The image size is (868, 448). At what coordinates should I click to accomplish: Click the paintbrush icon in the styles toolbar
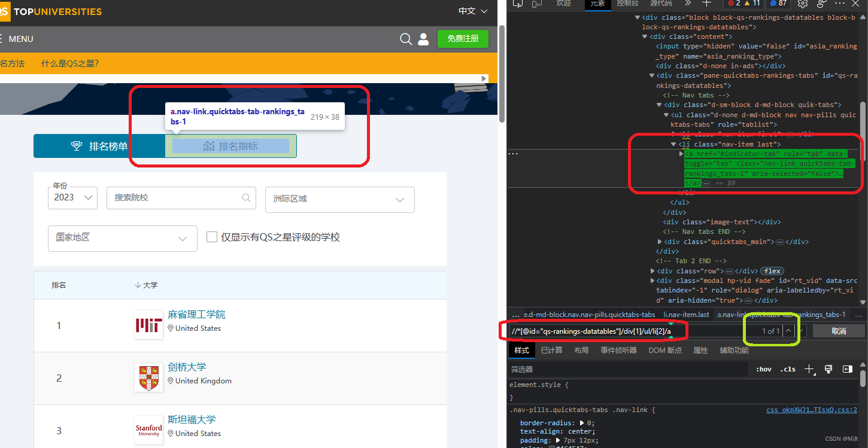828,369
